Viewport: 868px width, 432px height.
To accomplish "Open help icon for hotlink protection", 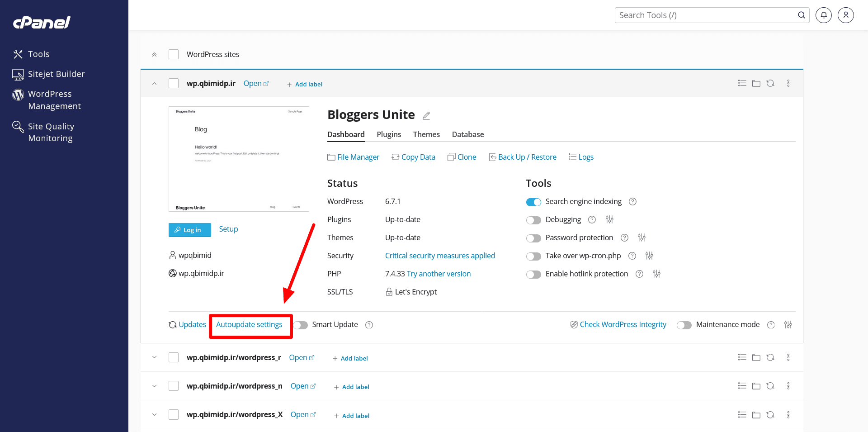I will tap(639, 274).
